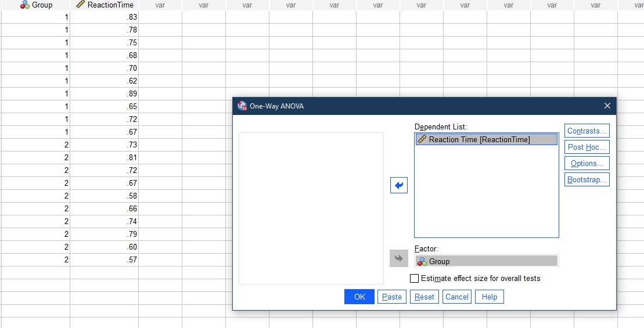This screenshot has height=328, width=644.
Task: Click the Group variable in Factor field
Action: (487, 261)
